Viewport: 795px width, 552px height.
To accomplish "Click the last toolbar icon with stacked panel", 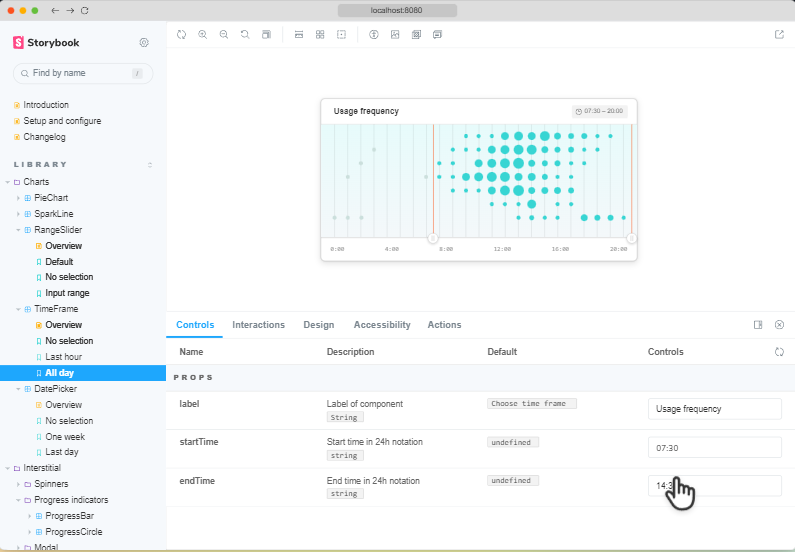I will 438,34.
